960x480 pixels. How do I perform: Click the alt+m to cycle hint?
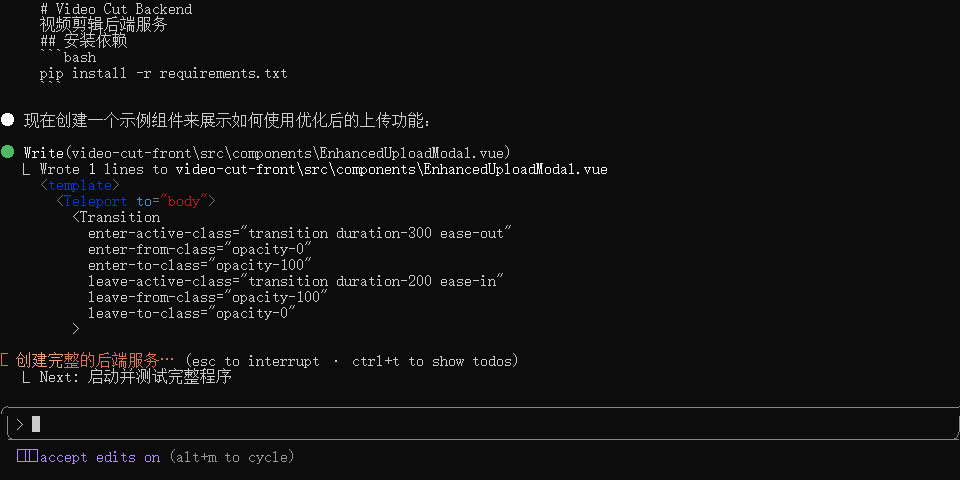point(231,457)
